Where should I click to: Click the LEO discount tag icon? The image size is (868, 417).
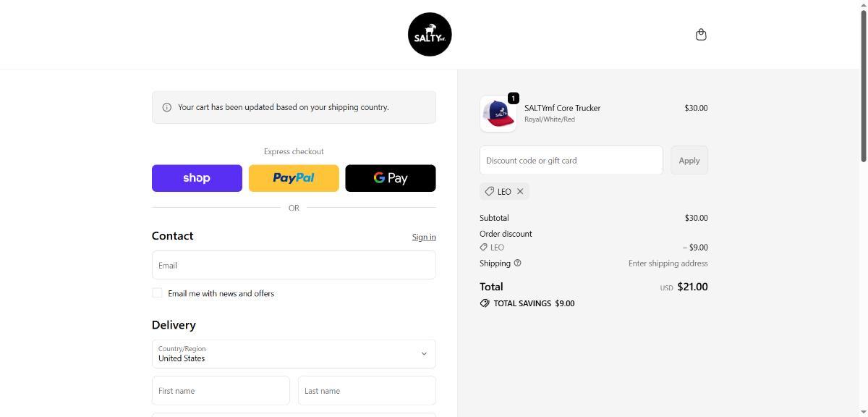(490, 192)
